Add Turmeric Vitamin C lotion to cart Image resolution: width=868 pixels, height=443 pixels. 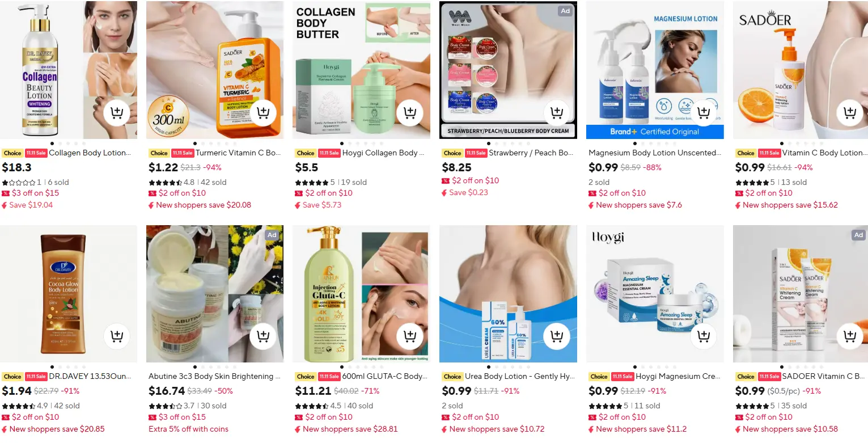(263, 113)
